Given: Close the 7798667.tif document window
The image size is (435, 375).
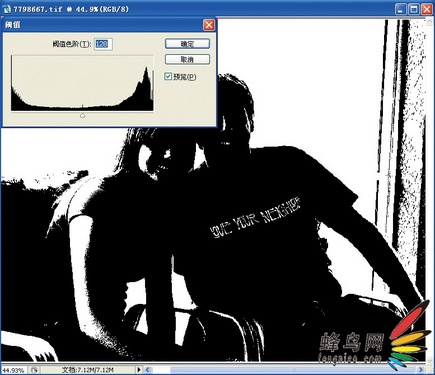Looking at the screenshot, I should click(x=427, y=9).
